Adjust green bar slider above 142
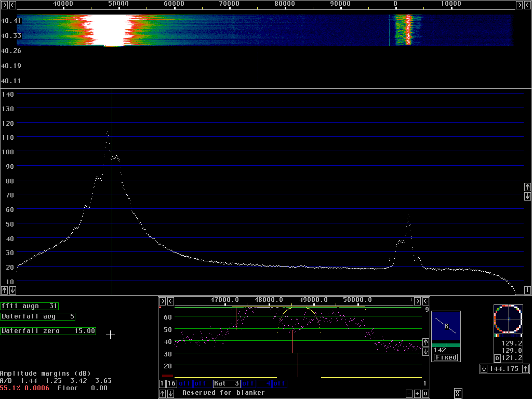The image size is (532, 399). tap(446, 345)
